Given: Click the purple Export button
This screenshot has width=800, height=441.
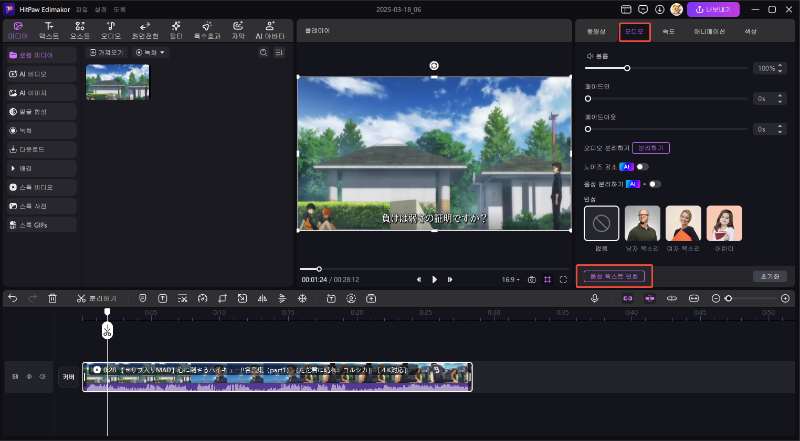Looking at the screenshot, I should pyautogui.click(x=741, y=9).
